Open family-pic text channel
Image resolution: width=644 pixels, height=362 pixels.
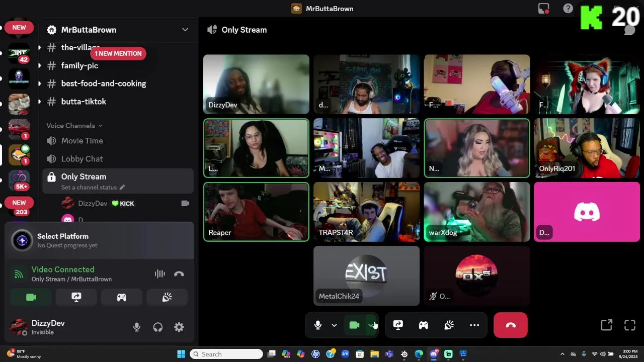coord(79,66)
